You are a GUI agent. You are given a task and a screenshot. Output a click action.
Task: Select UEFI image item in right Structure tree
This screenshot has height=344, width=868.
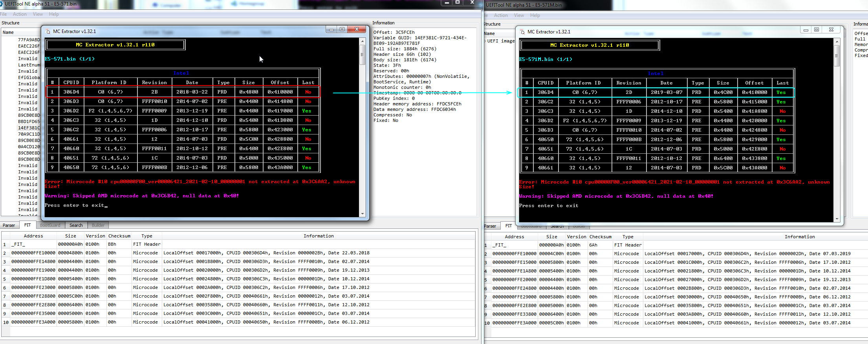(501, 41)
